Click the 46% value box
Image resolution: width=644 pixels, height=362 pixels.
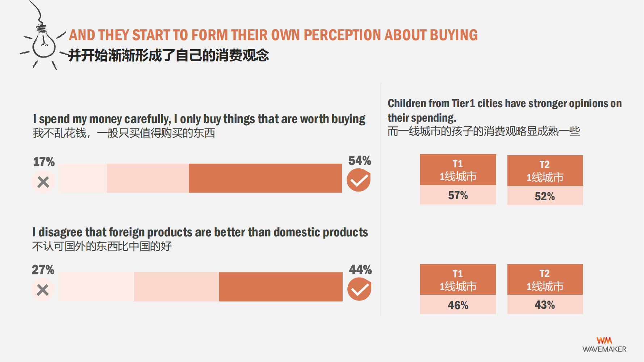(458, 305)
